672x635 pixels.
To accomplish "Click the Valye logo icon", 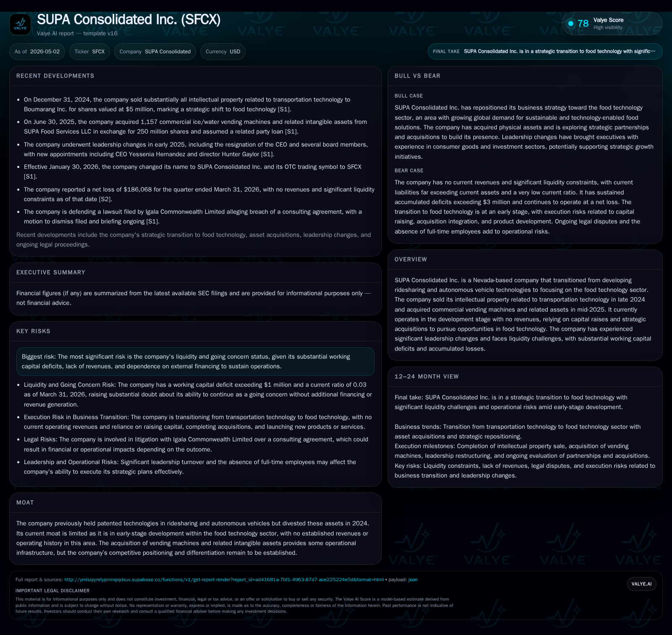I will coord(20,24).
